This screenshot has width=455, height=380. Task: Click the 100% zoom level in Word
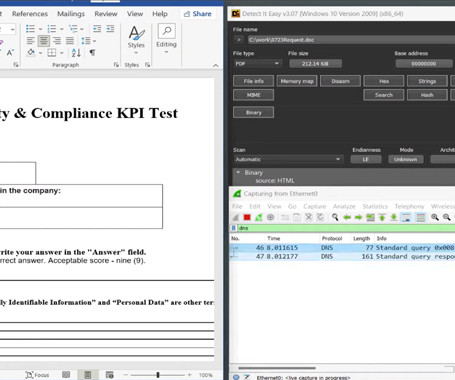[x=206, y=375]
